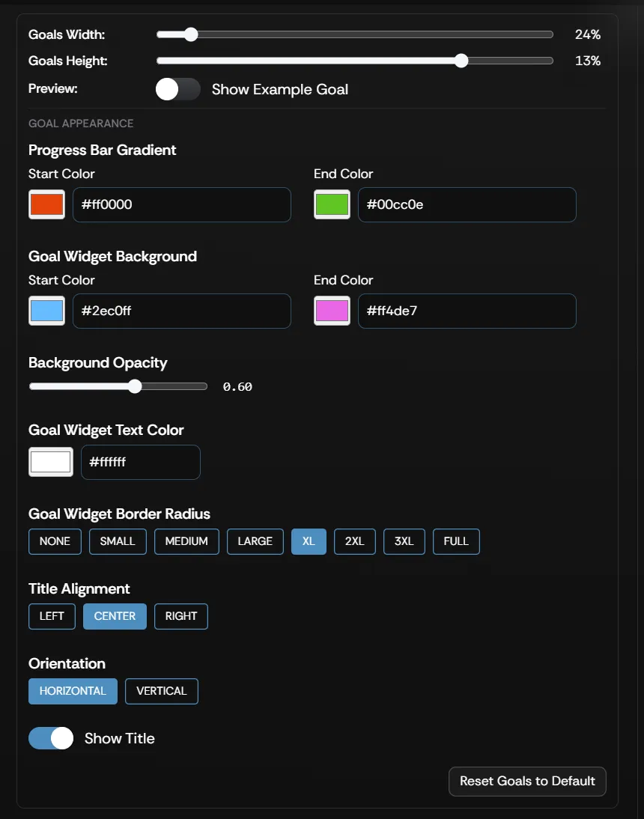Open the Goal Widget Text Color swatch

click(x=51, y=462)
